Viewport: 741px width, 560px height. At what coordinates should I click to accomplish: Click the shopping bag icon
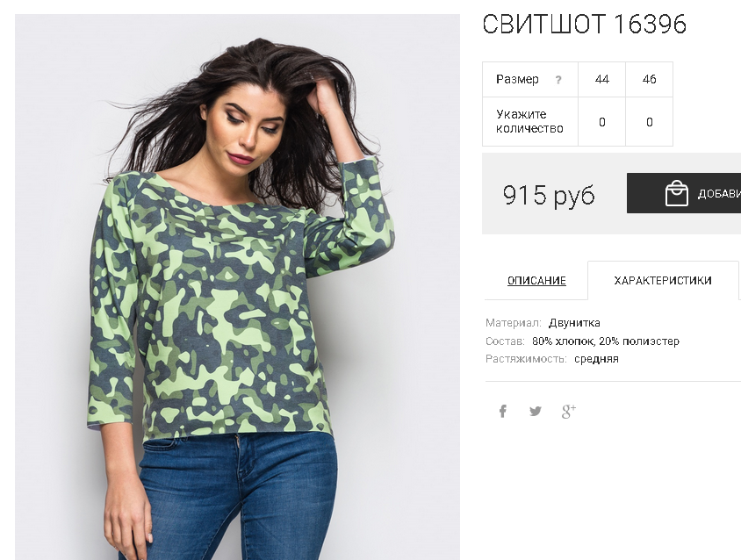[x=676, y=193]
